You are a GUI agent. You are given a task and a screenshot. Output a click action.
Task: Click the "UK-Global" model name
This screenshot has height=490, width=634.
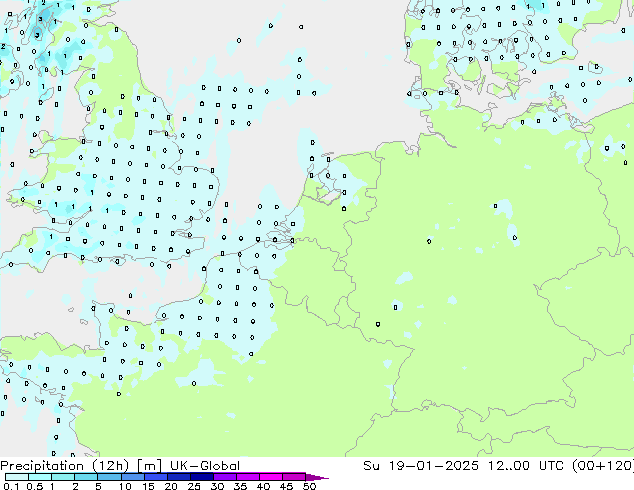(205, 466)
